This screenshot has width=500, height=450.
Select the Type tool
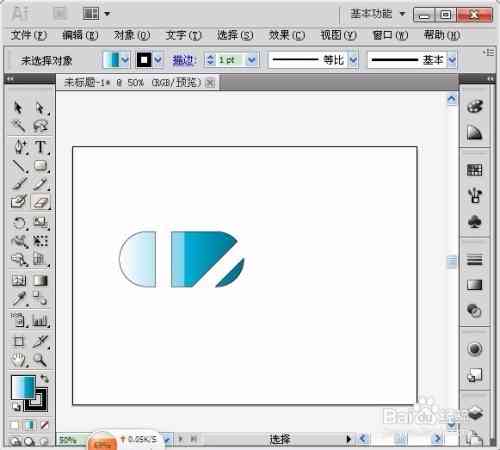(x=40, y=147)
